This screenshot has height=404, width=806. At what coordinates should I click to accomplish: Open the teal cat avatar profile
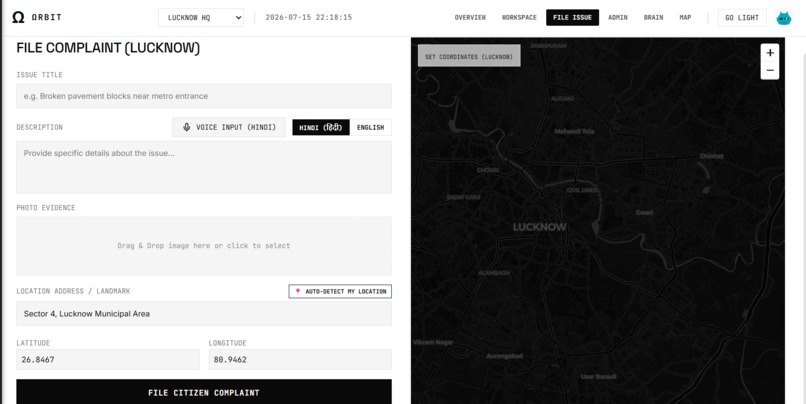(783, 17)
